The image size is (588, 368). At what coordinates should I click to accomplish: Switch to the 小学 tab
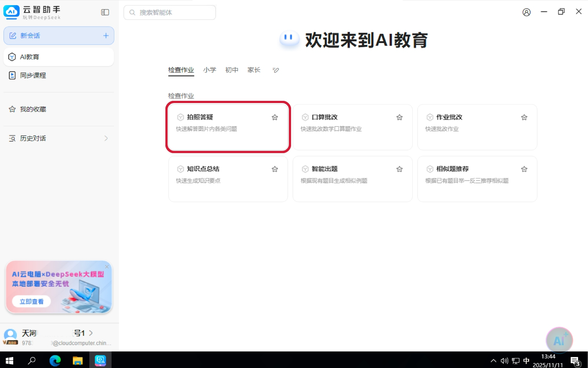click(x=209, y=70)
